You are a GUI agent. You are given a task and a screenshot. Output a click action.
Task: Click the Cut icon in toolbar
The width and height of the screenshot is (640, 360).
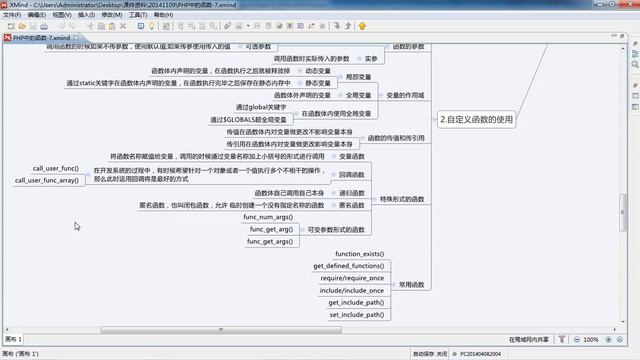(90, 26)
